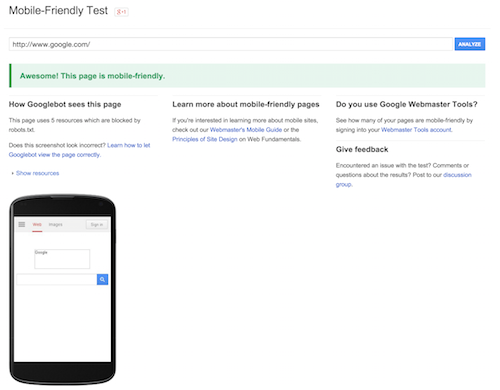This screenshot has width=500, height=390.
Task: Open 'Learn how to let Googlebot view' link
Action: (79, 150)
